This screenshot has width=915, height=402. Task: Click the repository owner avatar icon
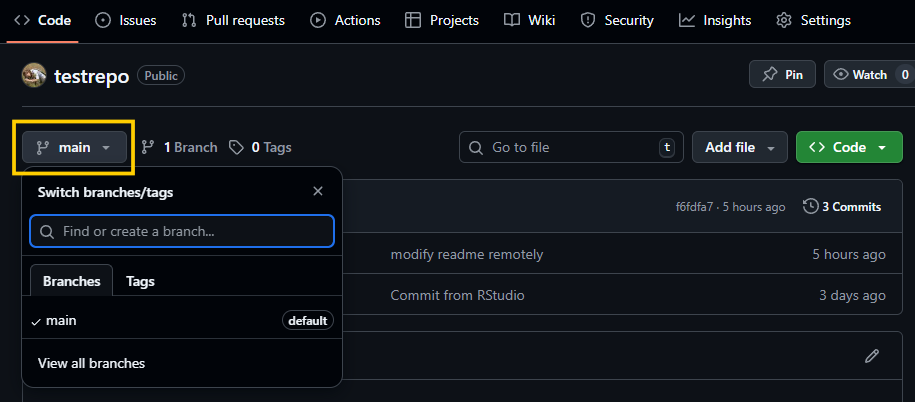(34, 75)
